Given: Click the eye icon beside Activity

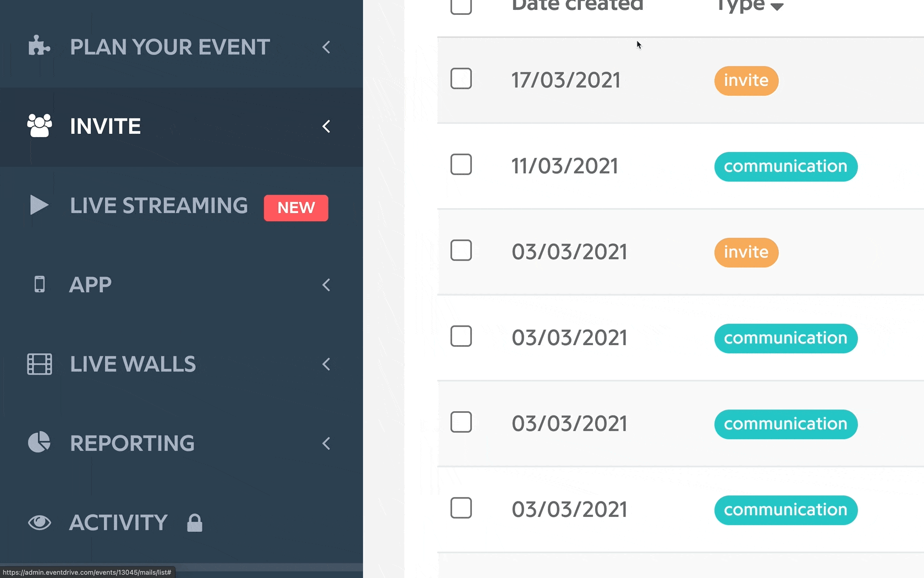Looking at the screenshot, I should pos(40,522).
